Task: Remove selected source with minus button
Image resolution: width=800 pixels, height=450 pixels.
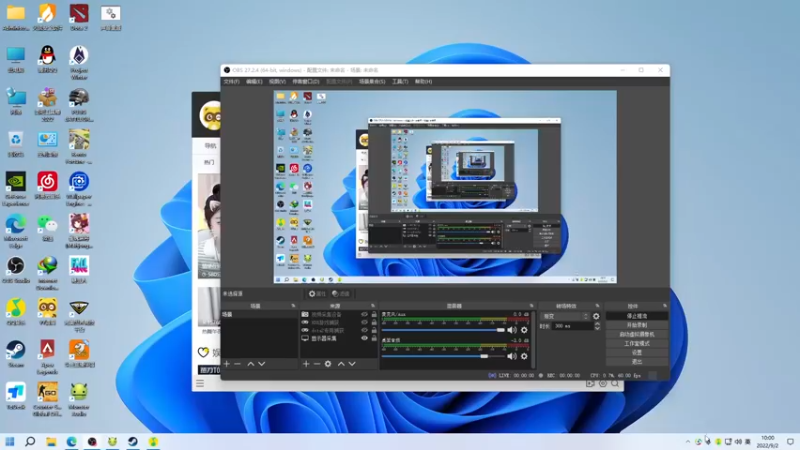Action: [x=317, y=364]
